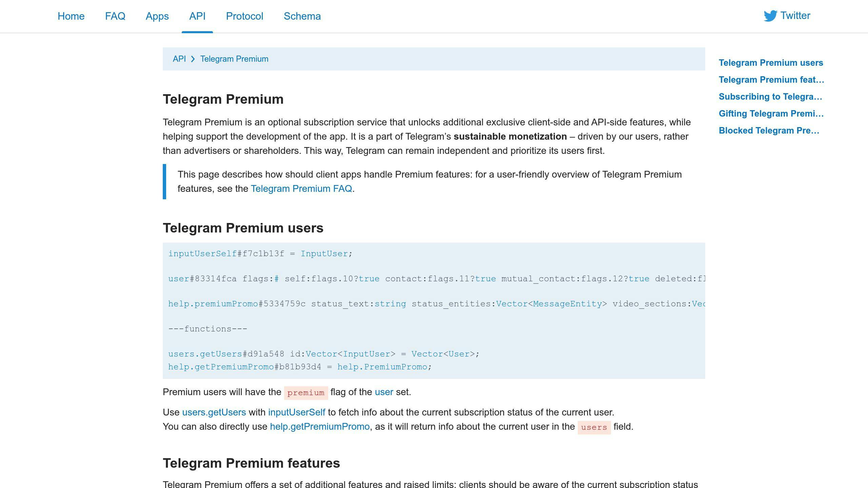Click the Protocol tab in navigation
868x488 pixels.
point(244,16)
